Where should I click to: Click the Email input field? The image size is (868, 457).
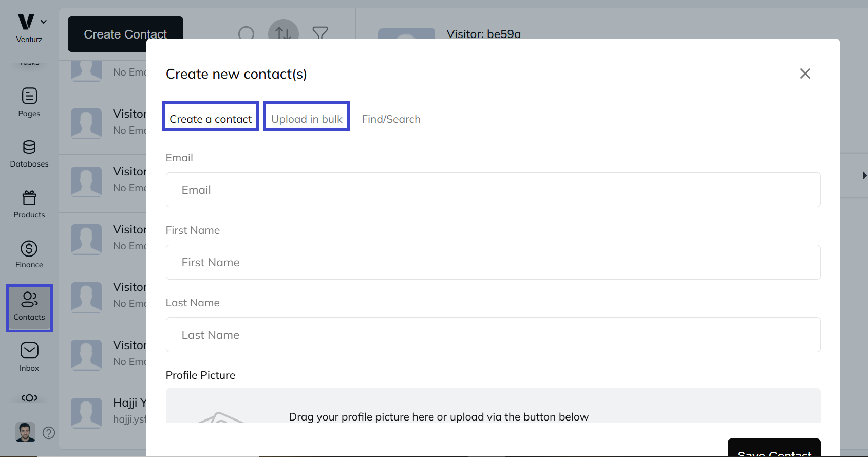tap(493, 190)
